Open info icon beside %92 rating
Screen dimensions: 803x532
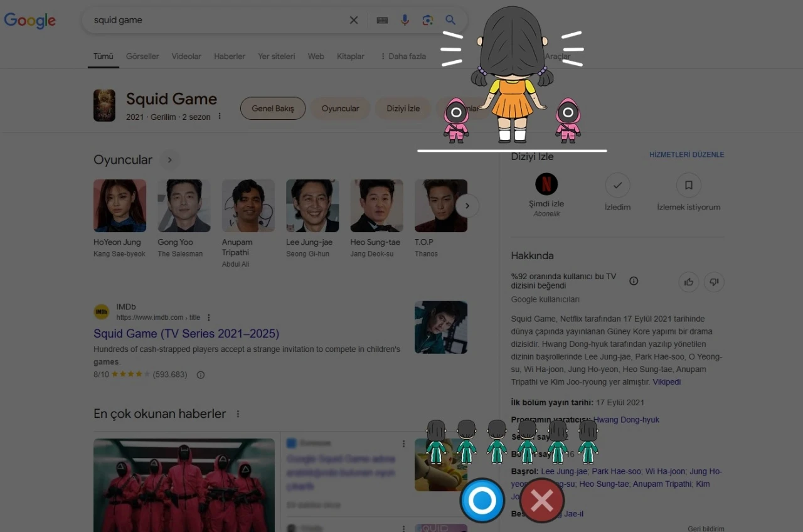(634, 280)
